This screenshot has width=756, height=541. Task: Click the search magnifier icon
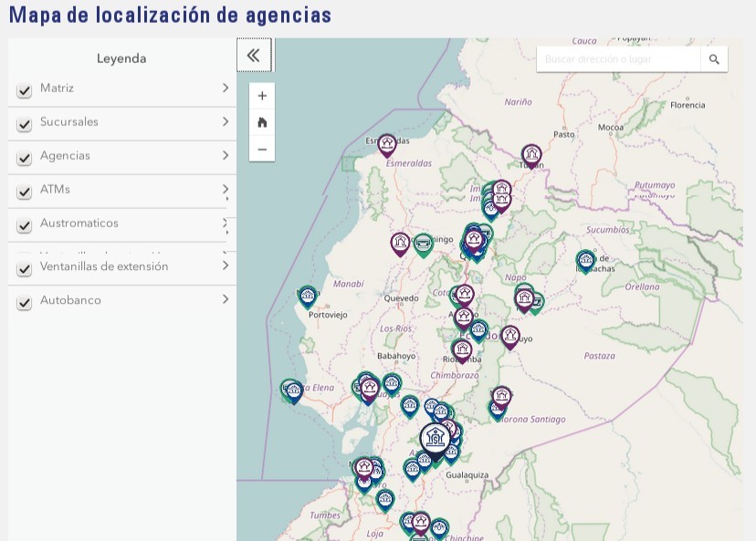(714, 59)
